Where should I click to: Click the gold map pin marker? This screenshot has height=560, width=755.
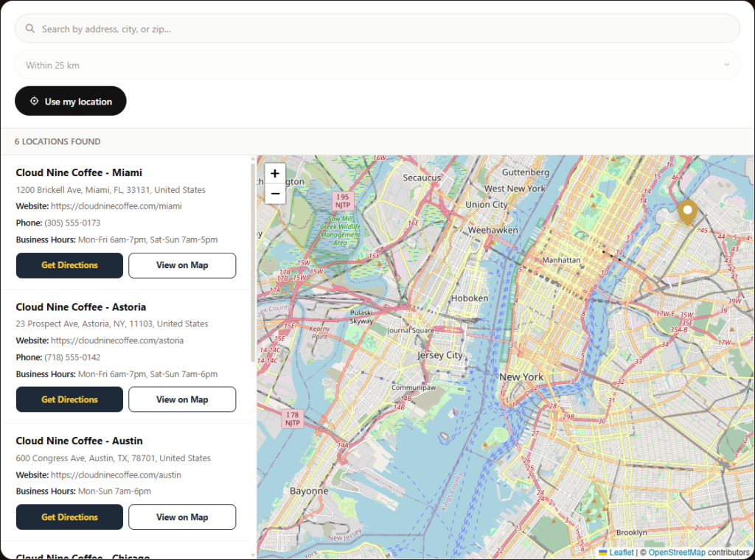687,213
